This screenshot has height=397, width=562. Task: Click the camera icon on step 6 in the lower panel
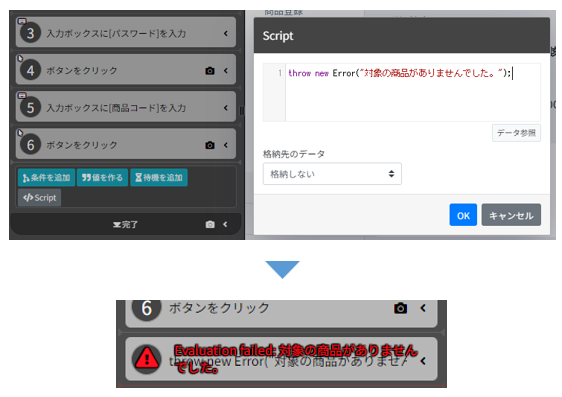click(400, 308)
